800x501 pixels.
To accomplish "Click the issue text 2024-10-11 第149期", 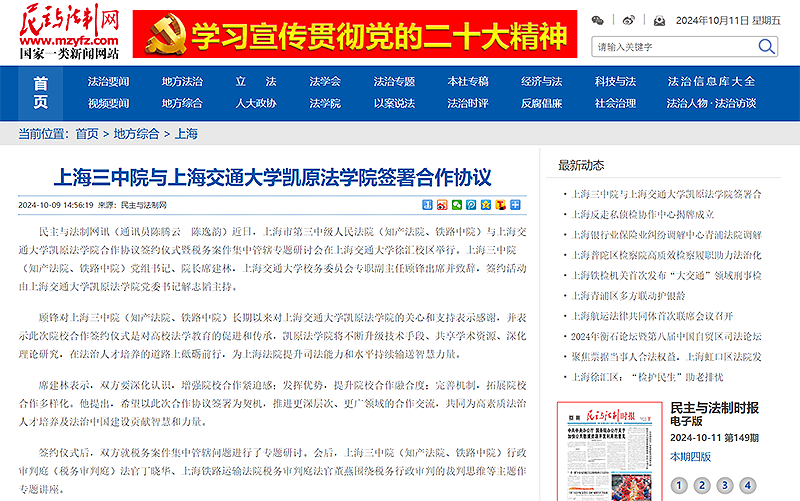I will [x=714, y=438].
